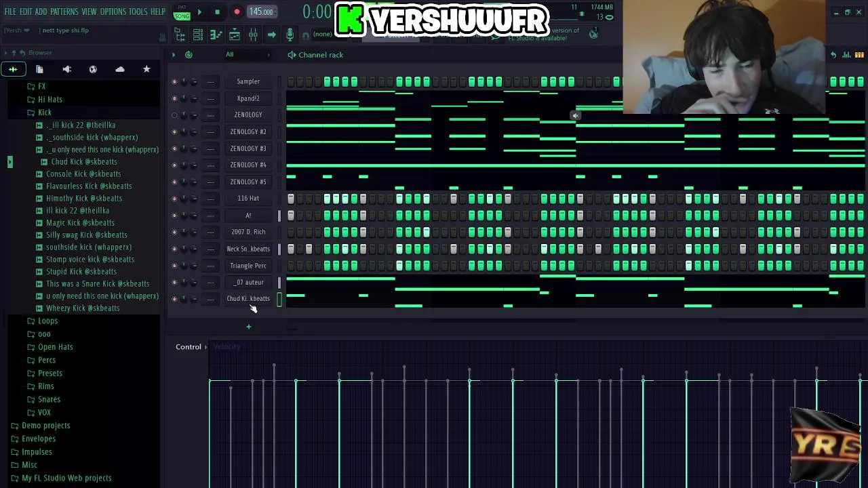The image size is (868, 488).
Task: Select the waveform browser tab icon
Action: pos(13,69)
